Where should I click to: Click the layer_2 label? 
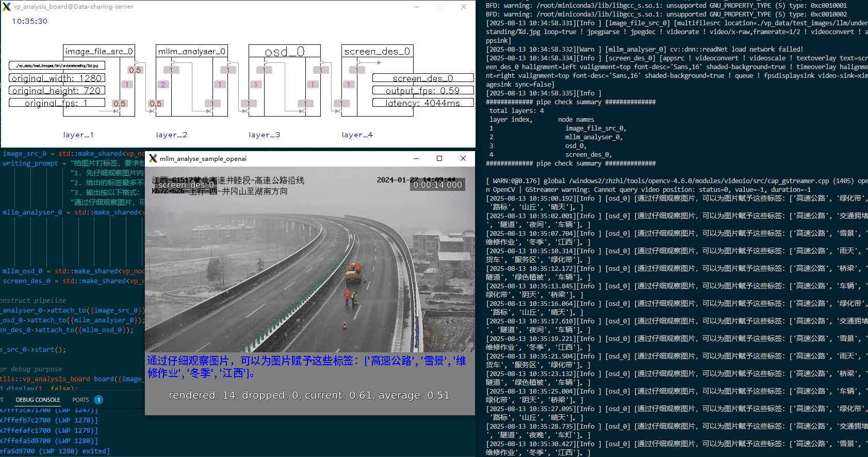click(172, 135)
